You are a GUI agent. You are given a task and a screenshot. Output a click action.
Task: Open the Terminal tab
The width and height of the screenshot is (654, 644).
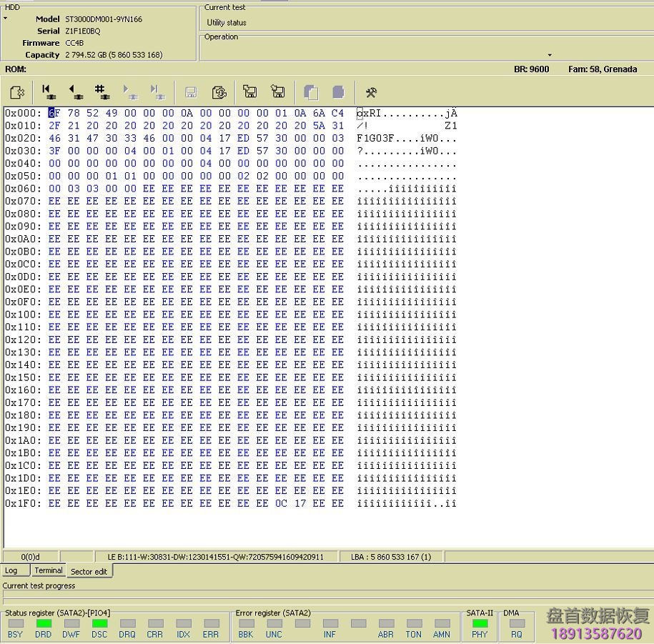point(48,570)
